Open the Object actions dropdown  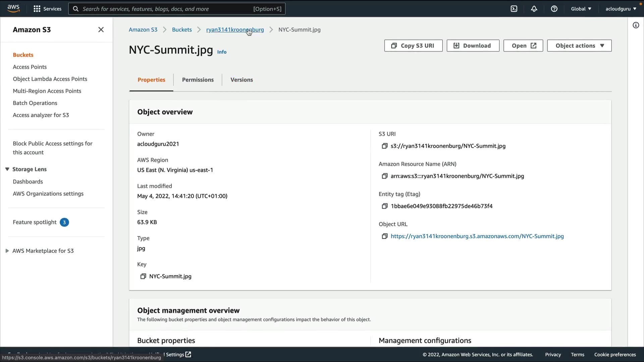pyautogui.click(x=579, y=46)
